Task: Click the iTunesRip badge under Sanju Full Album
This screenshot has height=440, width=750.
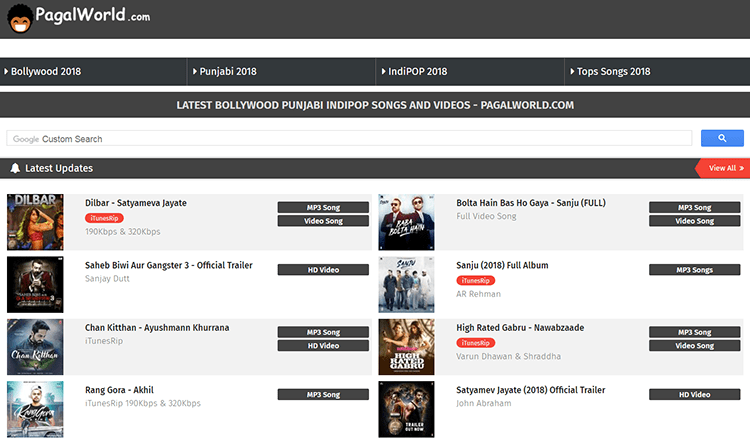Action: [475, 281]
